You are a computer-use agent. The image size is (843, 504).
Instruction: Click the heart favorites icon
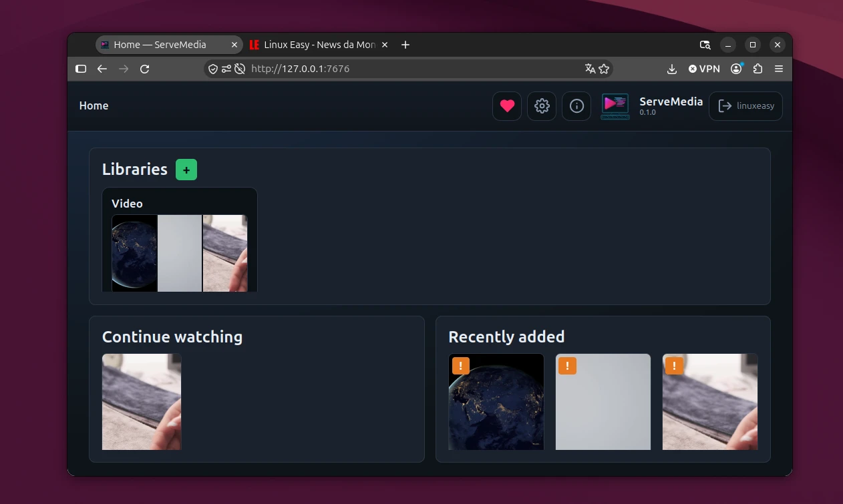tap(507, 106)
